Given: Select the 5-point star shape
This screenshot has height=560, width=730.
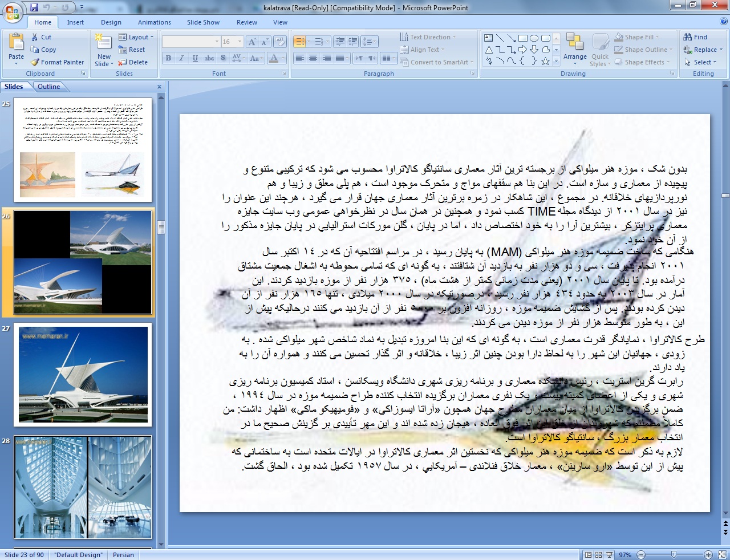Looking at the screenshot, I should pyautogui.click(x=545, y=61).
